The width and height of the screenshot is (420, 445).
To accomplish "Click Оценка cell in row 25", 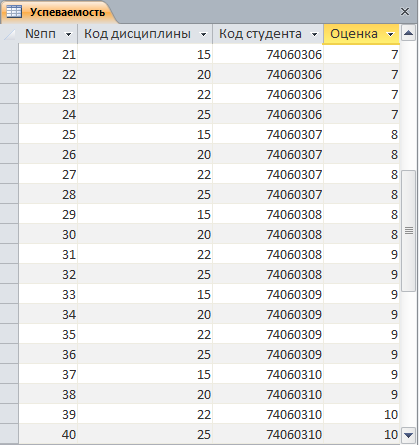I will (361, 134).
